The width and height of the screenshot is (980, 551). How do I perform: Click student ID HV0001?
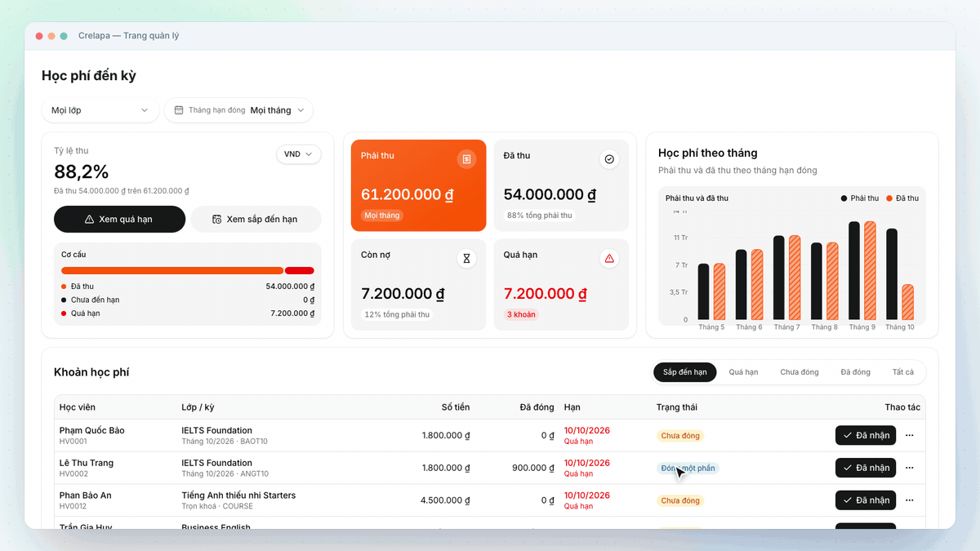point(73,442)
